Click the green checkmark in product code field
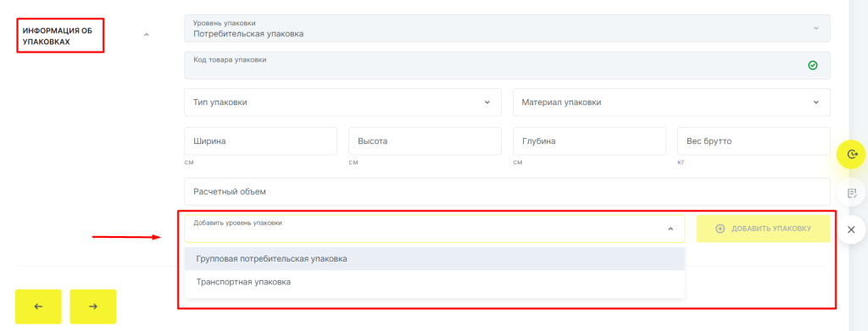 tap(812, 65)
